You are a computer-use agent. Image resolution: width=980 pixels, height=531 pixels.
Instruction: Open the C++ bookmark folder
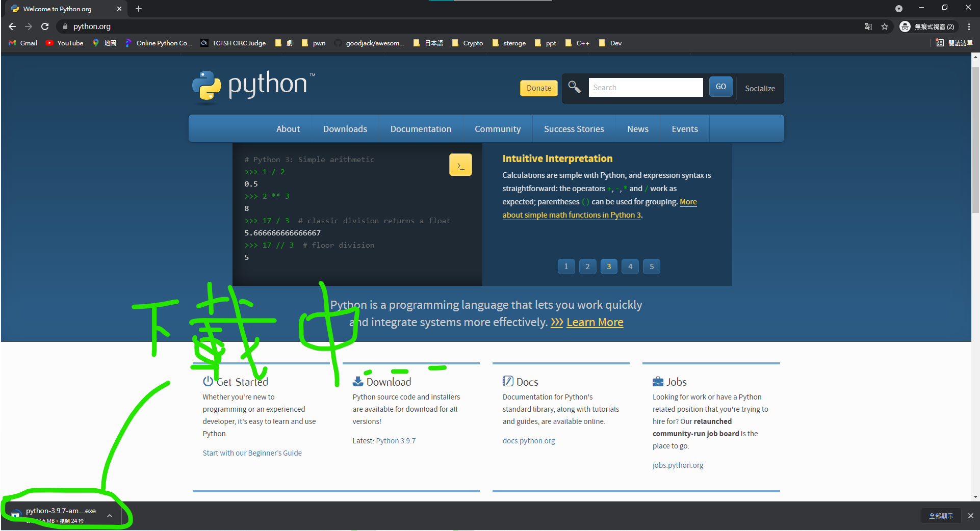[x=577, y=43]
